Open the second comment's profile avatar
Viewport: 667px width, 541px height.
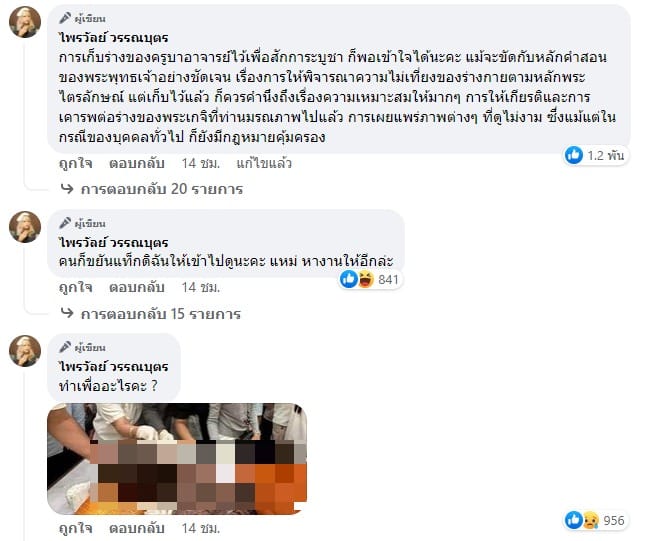(x=25, y=227)
